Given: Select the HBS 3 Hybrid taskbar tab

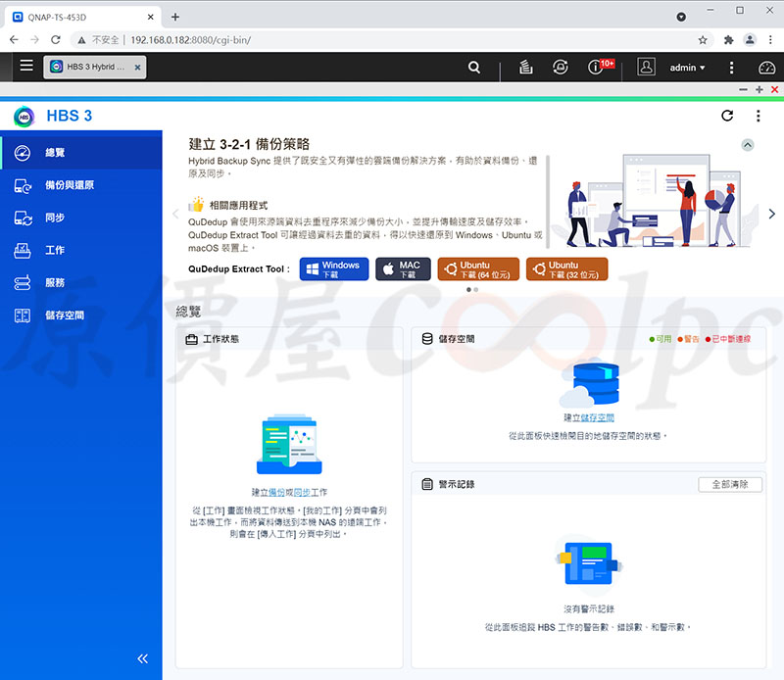Looking at the screenshot, I should point(95,67).
